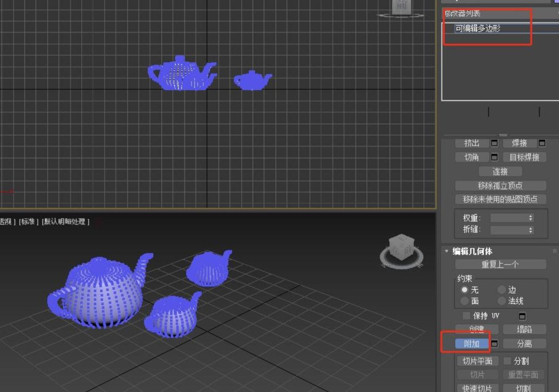Open the settings box next to 焊接
This screenshot has height=392, width=559.
click(x=542, y=143)
